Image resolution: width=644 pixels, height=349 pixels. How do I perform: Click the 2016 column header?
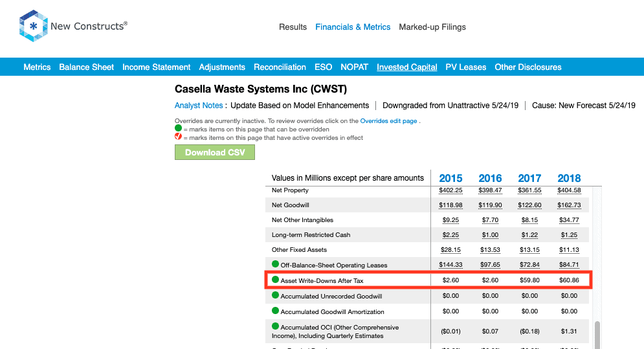[x=490, y=178]
